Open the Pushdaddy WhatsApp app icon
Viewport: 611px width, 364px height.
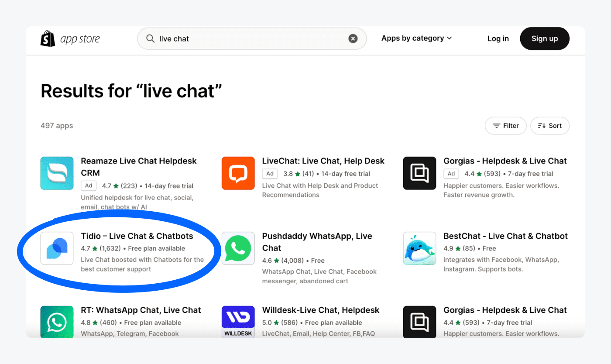pyautogui.click(x=238, y=248)
